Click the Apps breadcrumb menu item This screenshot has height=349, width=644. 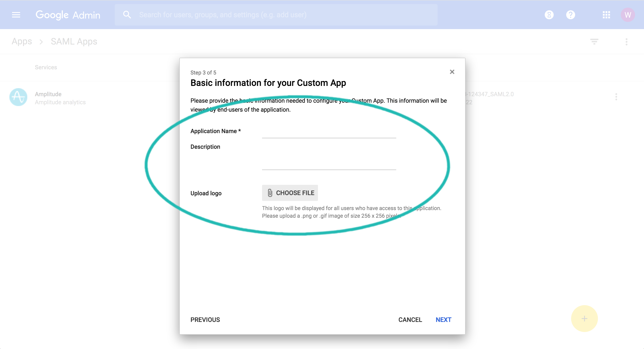[x=22, y=41]
